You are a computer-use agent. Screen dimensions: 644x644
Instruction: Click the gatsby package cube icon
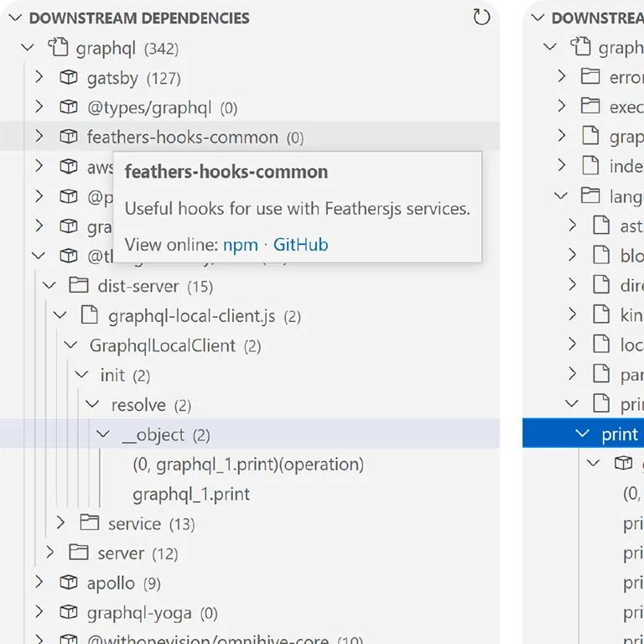tap(69, 77)
